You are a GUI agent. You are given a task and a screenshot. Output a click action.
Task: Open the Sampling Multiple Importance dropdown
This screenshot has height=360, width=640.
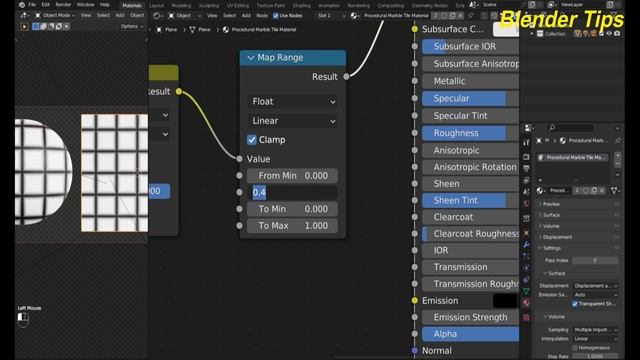click(x=596, y=330)
